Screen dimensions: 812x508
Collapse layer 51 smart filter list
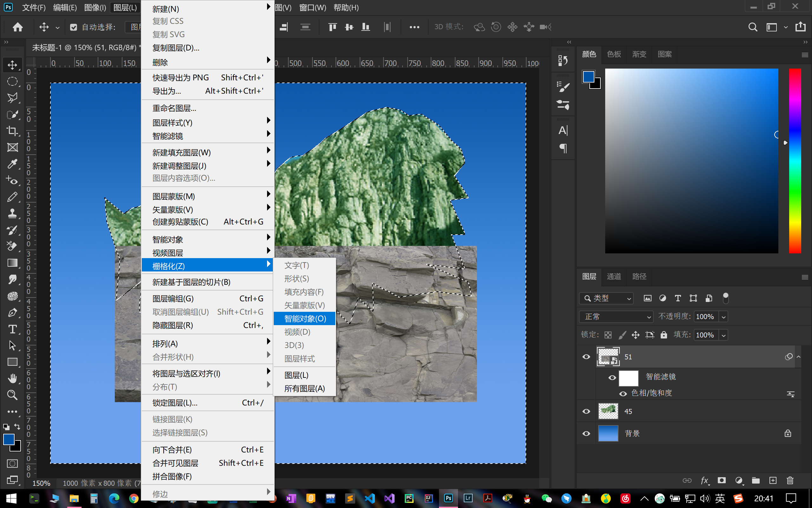click(799, 357)
